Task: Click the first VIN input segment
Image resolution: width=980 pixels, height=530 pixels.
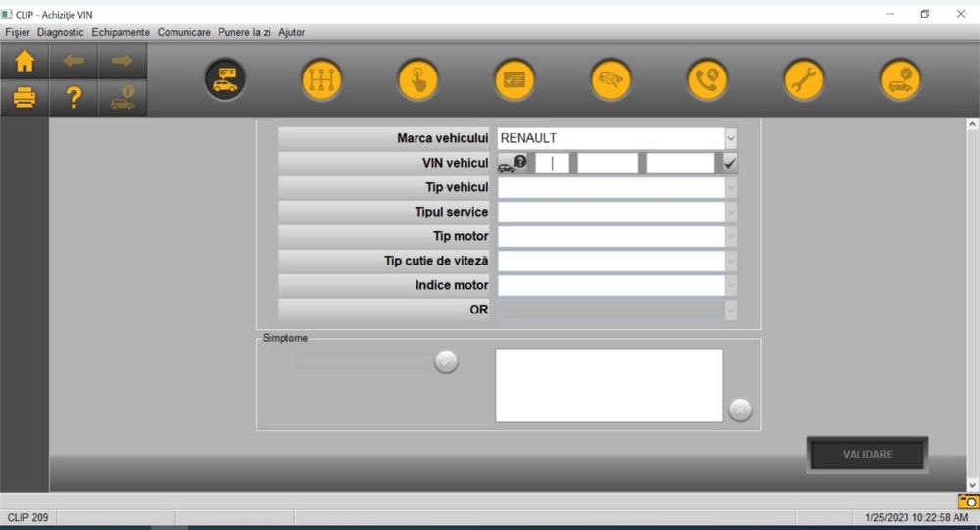Action: (x=553, y=164)
